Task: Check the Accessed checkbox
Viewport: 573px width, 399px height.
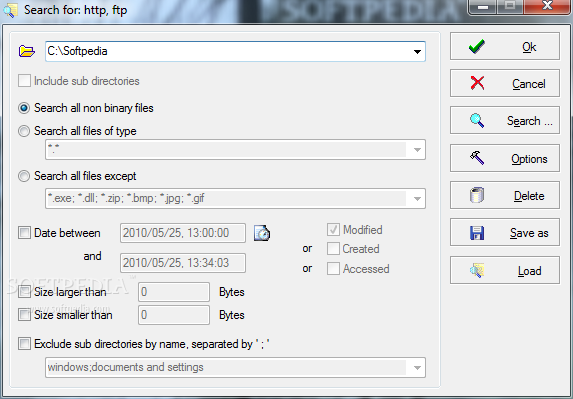Action: (333, 269)
